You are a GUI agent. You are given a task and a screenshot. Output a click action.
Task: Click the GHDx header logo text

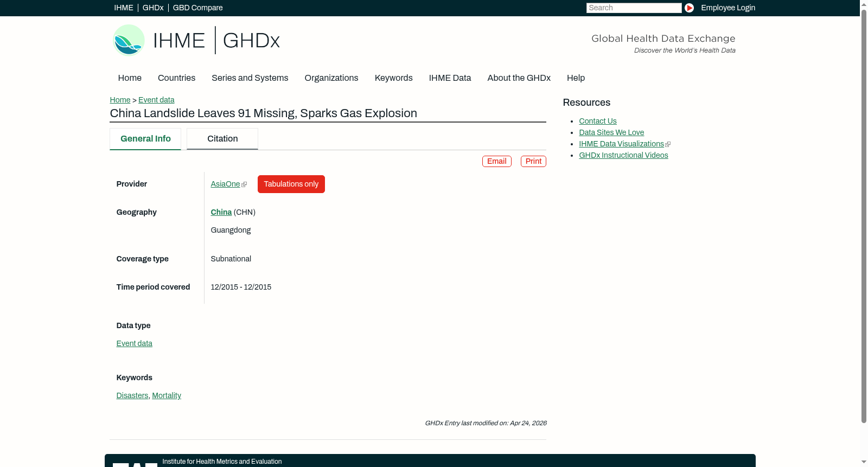[251, 41]
